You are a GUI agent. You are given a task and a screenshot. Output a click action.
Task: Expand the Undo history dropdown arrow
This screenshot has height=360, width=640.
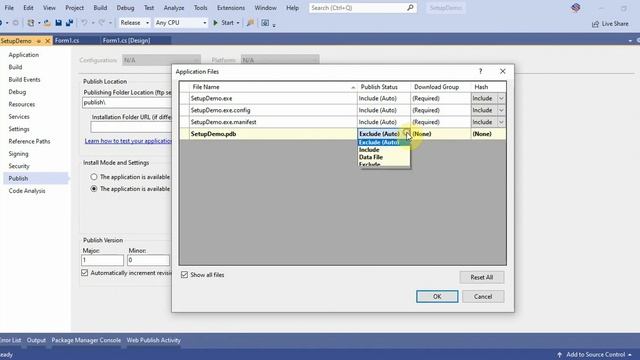click(x=93, y=23)
